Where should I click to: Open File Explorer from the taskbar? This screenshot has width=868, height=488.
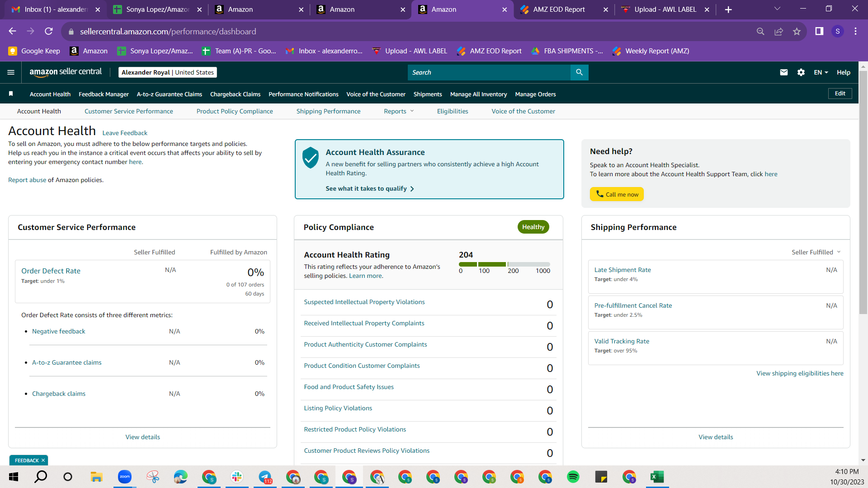coord(96,477)
